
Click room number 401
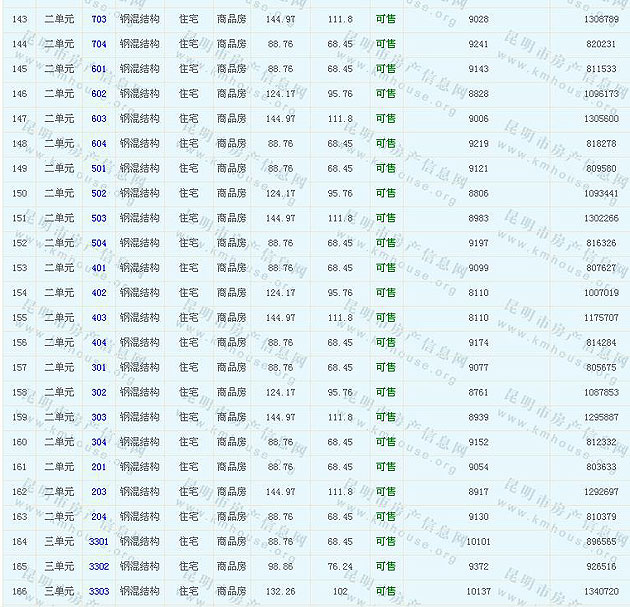(x=98, y=268)
